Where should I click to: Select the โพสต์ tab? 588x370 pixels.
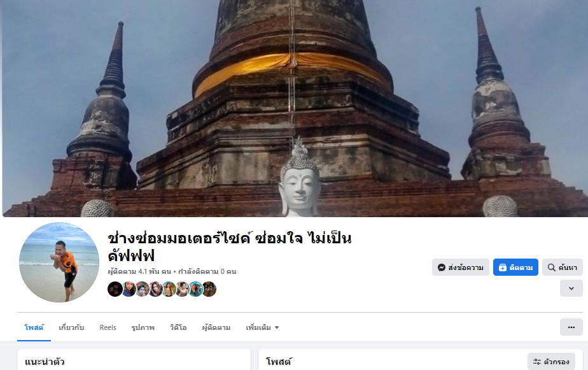(x=34, y=327)
